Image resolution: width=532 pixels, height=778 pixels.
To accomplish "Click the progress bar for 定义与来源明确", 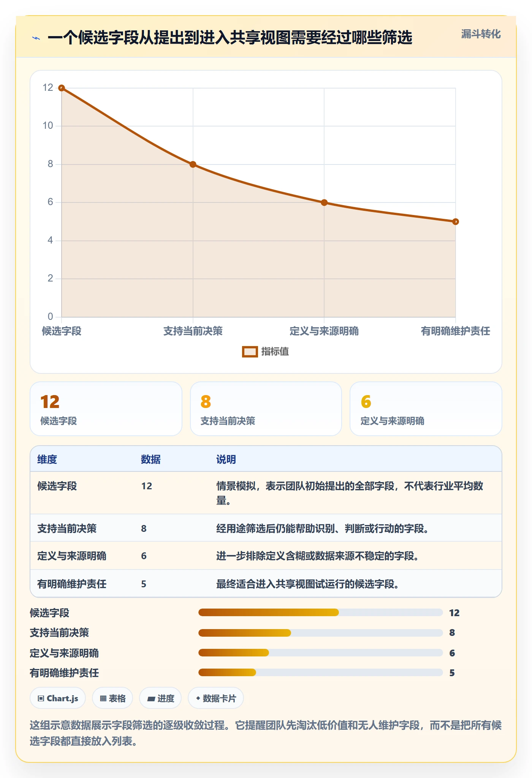I will coord(321,653).
